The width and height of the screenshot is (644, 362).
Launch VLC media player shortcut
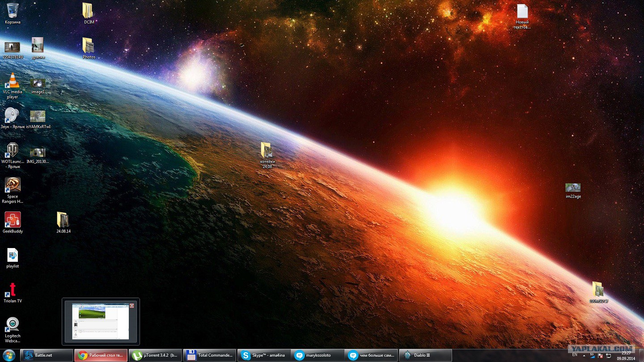pyautogui.click(x=13, y=85)
